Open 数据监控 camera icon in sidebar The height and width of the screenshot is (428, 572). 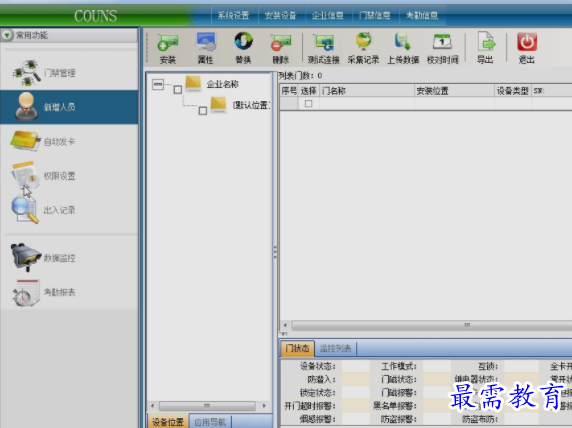point(26,257)
